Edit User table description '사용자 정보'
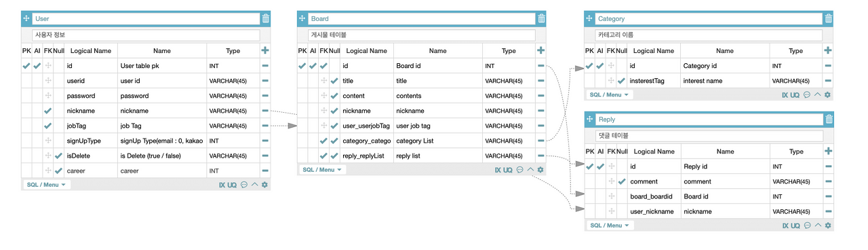This screenshot has height=250, width=868. coord(146,35)
